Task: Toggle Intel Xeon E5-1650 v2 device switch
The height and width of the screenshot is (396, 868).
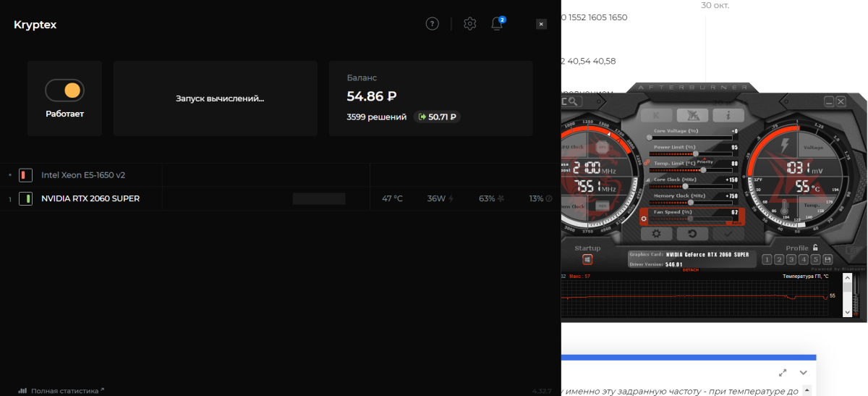Action: coord(26,175)
